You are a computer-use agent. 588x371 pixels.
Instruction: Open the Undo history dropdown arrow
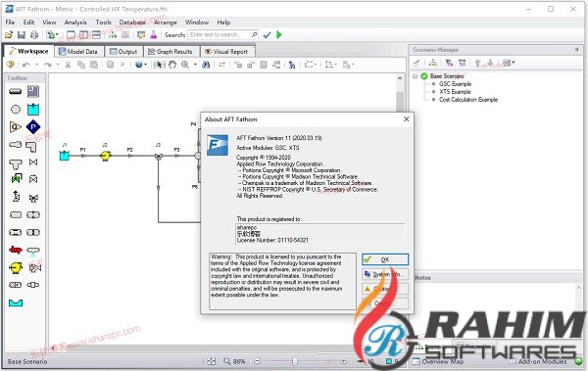[x=37, y=65]
